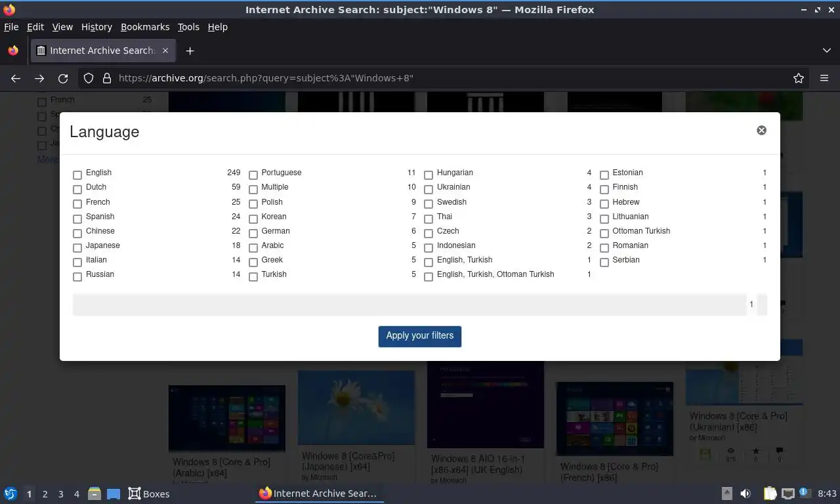Check the Japanese language box

tap(77, 248)
